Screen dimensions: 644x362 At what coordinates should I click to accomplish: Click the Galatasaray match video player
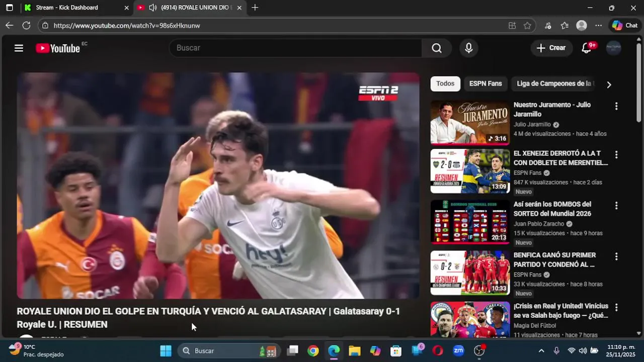218,186
